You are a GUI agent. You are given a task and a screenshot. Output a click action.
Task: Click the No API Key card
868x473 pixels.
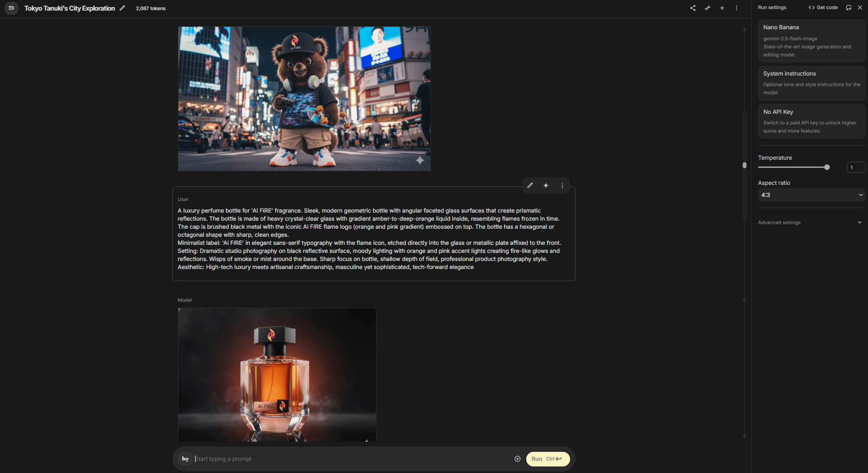(812, 121)
